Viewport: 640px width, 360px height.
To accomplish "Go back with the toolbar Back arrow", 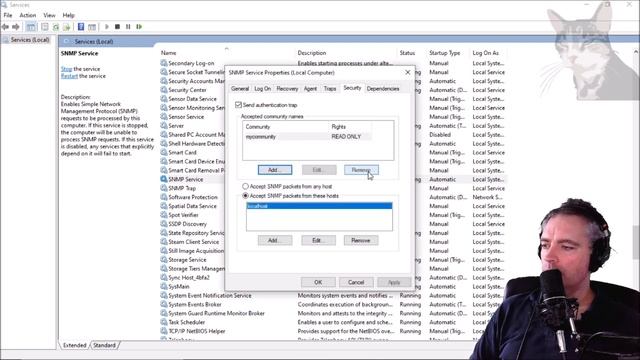I will 5,27.
